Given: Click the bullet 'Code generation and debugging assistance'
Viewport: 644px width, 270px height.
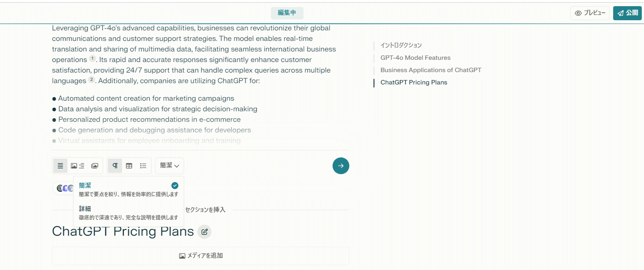Looking at the screenshot, I should pyautogui.click(x=152, y=130).
